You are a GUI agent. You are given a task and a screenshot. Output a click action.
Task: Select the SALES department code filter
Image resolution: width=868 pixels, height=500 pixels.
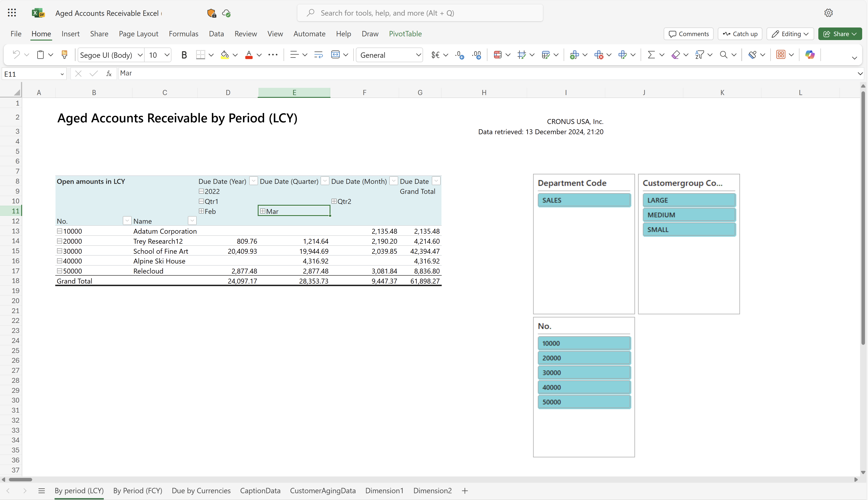pyautogui.click(x=584, y=200)
